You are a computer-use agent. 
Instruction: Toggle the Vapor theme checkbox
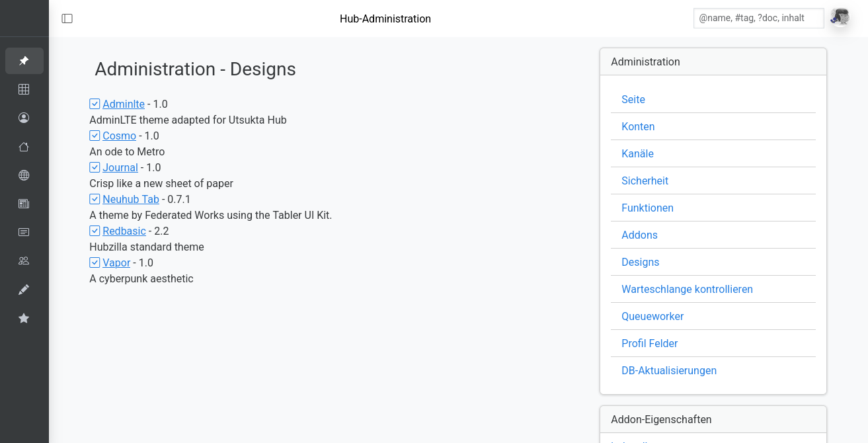point(95,262)
